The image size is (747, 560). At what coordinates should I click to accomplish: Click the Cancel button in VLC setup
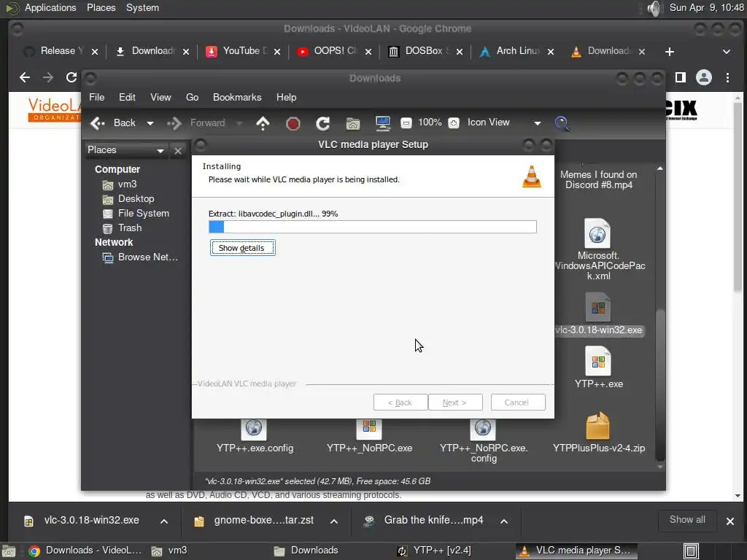click(x=518, y=402)
